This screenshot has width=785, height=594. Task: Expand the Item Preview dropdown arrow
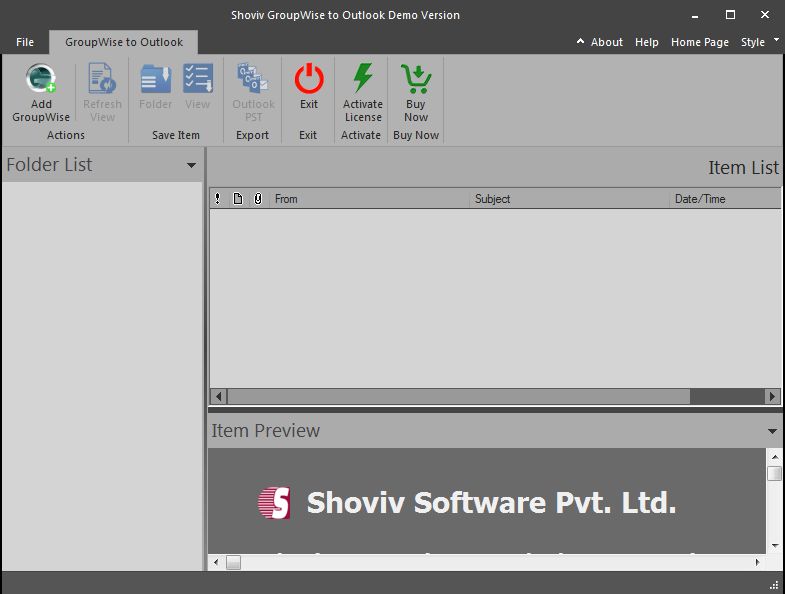tap(772, 431)
